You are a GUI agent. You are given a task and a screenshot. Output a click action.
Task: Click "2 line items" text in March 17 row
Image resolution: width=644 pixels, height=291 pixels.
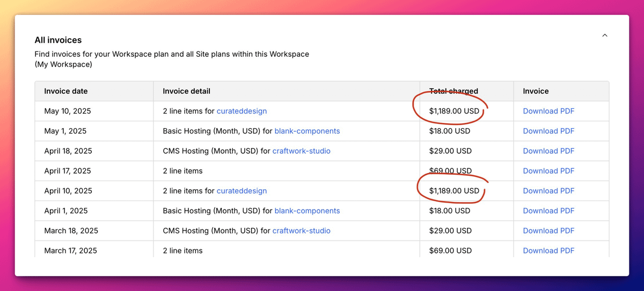[x=182, y=250]
